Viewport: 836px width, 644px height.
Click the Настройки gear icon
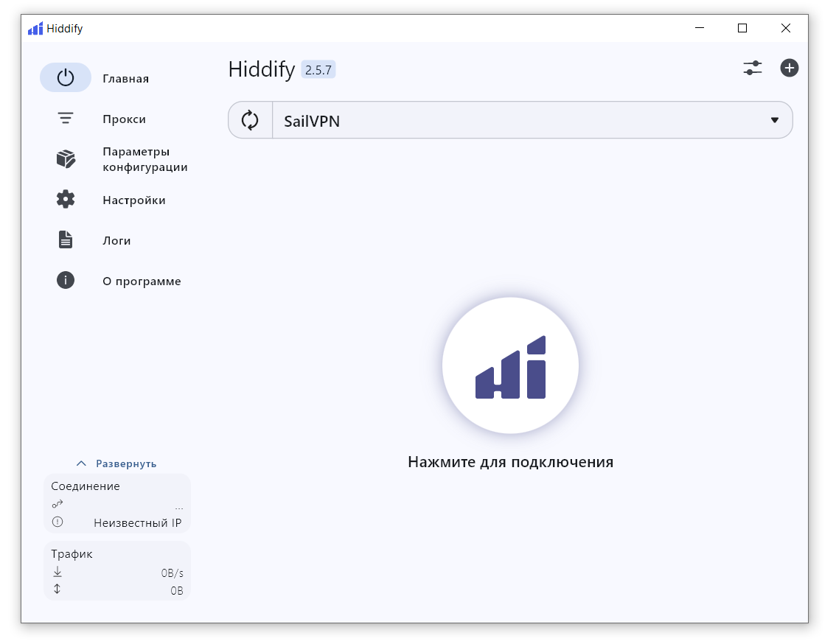tap(66, 200)
